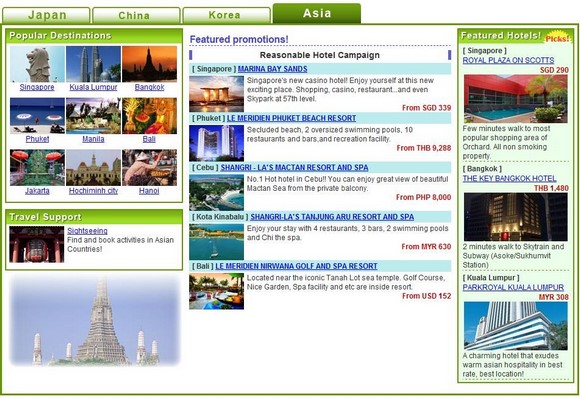Click the Singapore Merlion thumbnail

tap(37, 64)
